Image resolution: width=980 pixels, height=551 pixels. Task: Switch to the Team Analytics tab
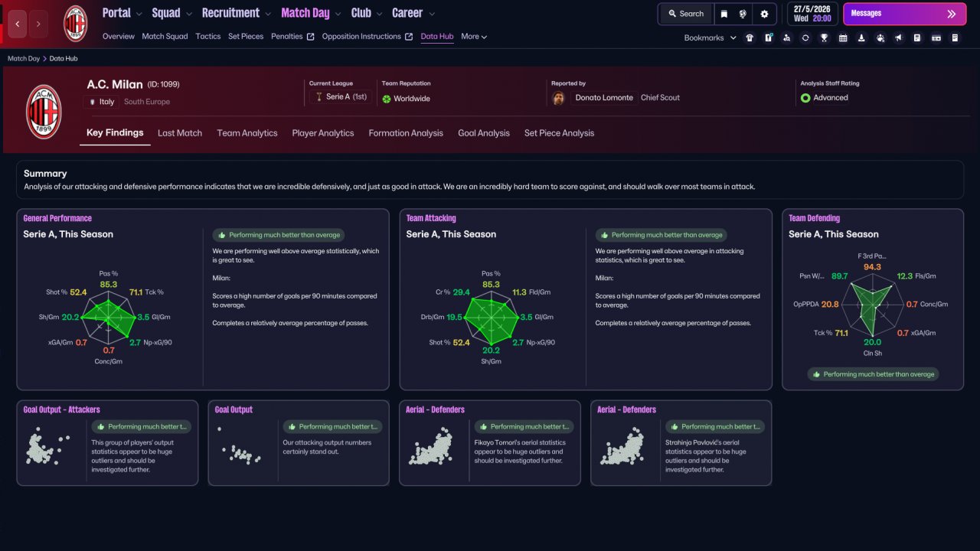[x=247, y=133]
